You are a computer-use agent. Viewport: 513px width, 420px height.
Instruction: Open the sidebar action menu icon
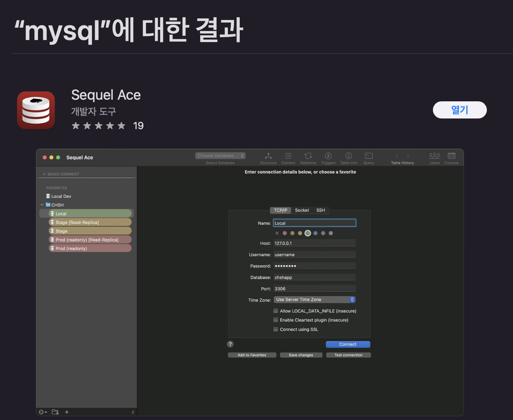tap(43, 412)
